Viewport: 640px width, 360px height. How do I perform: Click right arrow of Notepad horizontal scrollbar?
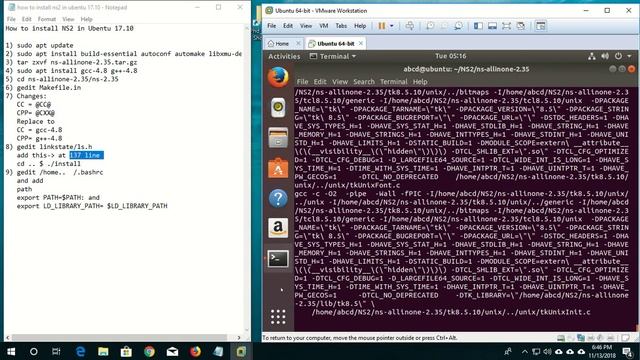coord(239,338)
